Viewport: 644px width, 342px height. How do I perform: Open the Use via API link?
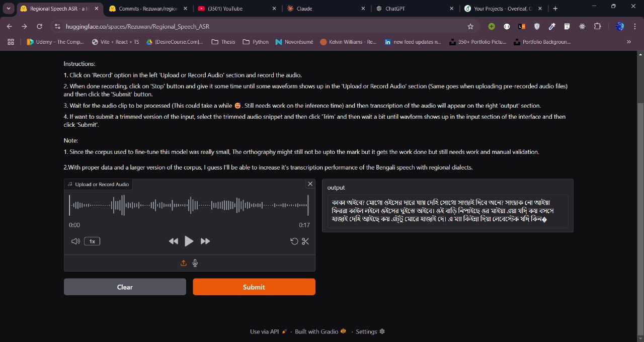269,331
